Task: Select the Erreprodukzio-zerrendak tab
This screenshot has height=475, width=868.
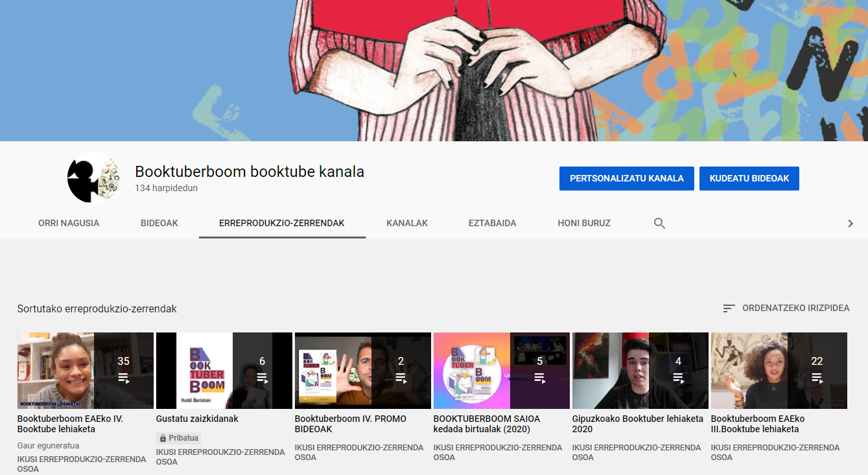Action: tap(282, 223)
